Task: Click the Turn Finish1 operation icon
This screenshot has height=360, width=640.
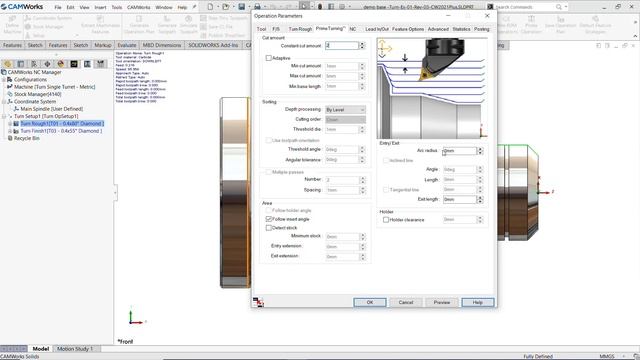Action: 16,131
